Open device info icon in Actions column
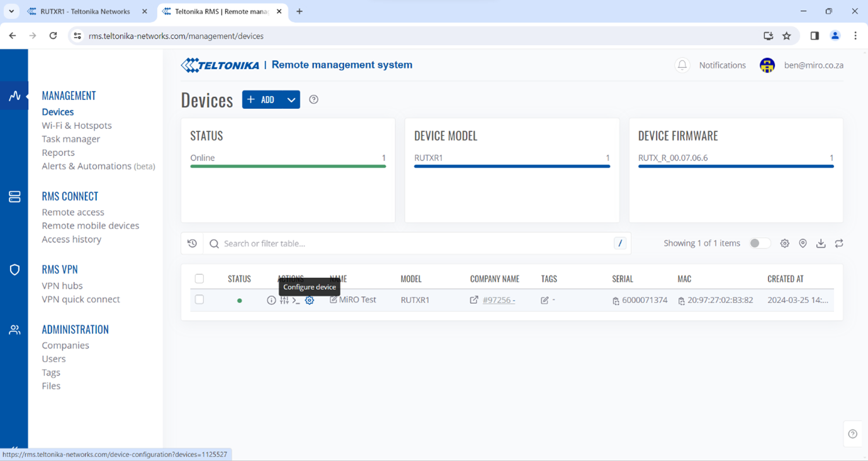This screenshot has height=461, width=868. click(271, 301)
